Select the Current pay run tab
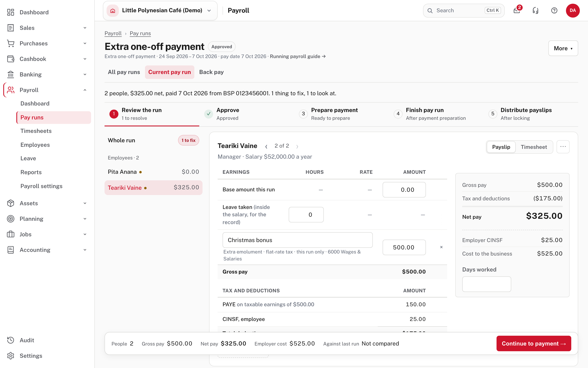Image resolution: width=588 pixels, height=368 pixels. (170, 72)
